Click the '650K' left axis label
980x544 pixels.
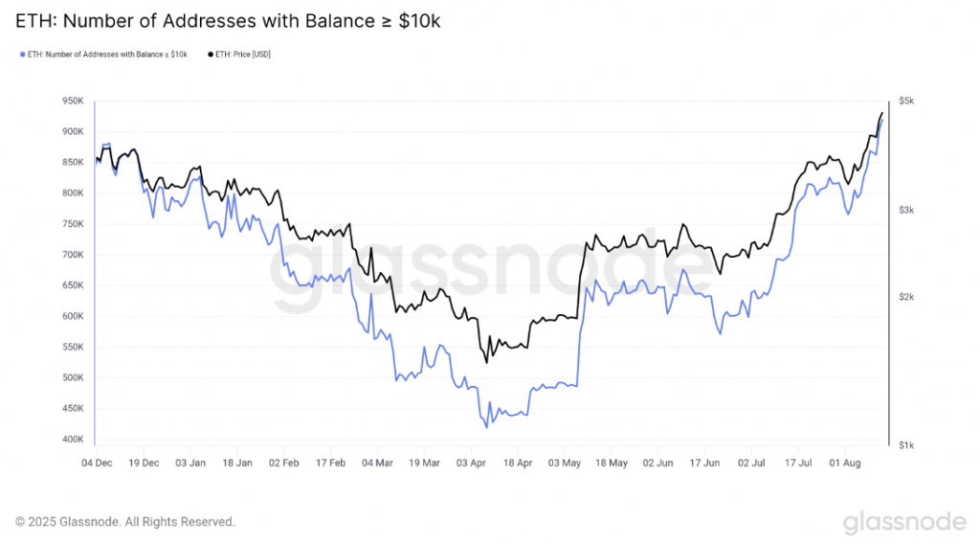74,285
